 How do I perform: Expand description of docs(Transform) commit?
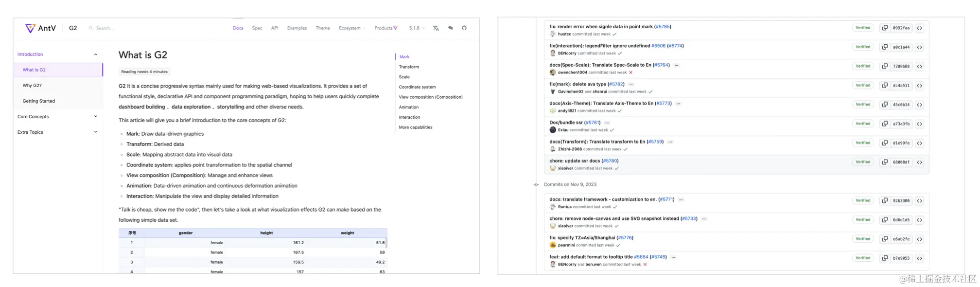tap(670, 142)
